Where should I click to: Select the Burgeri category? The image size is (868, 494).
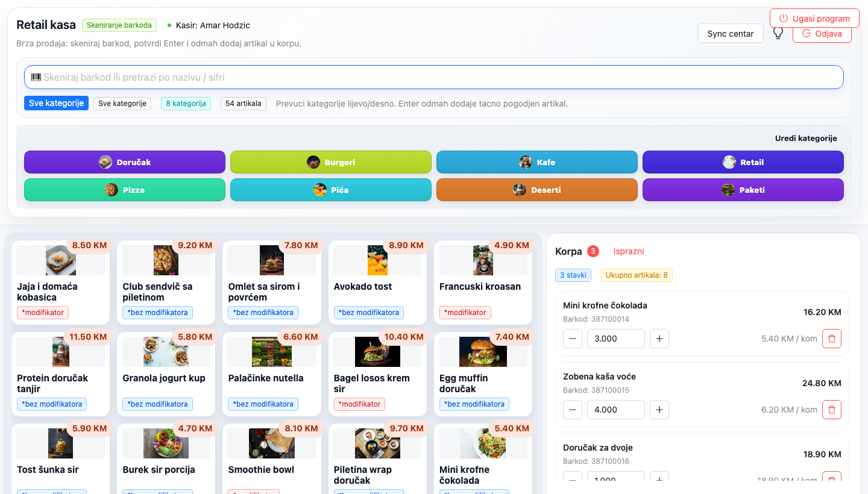(x=331, y=162)
